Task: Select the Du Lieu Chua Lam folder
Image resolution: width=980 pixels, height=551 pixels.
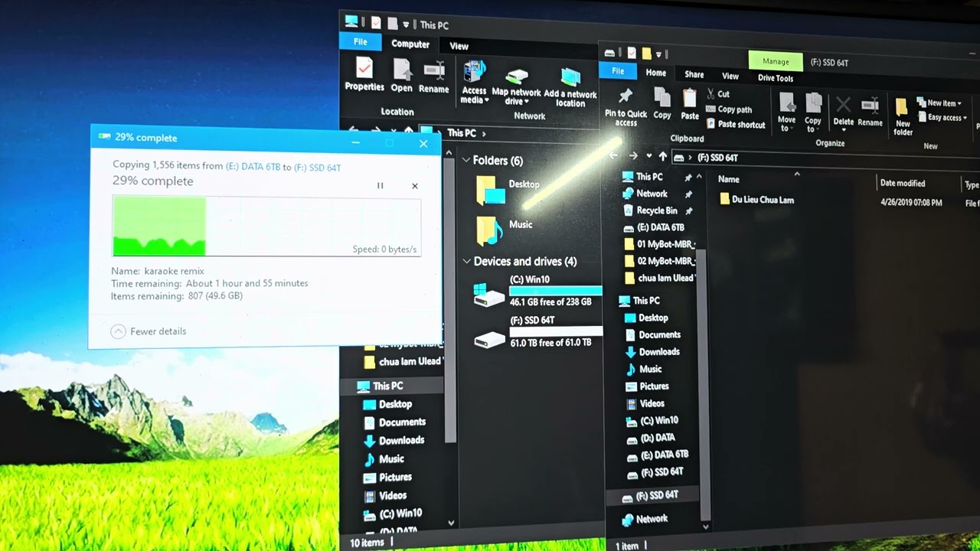Action: (757, 200)
